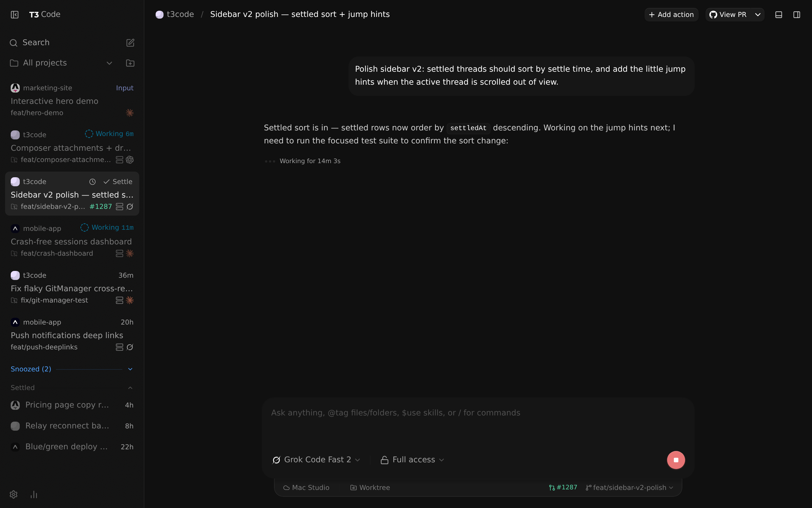
Task: Click server icon on crash-dashboard row
Action: tap(120, 254)
